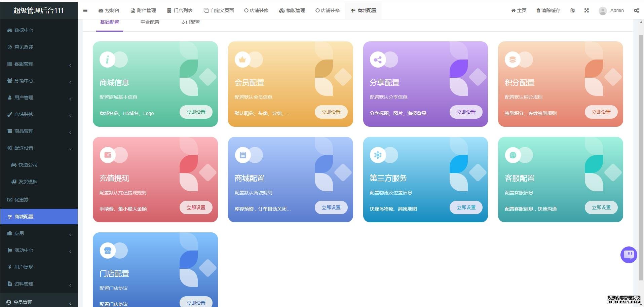644x307 pixels.
Task: Click 立即设置 on the 积分配置 card
Action: coord(601,112)
